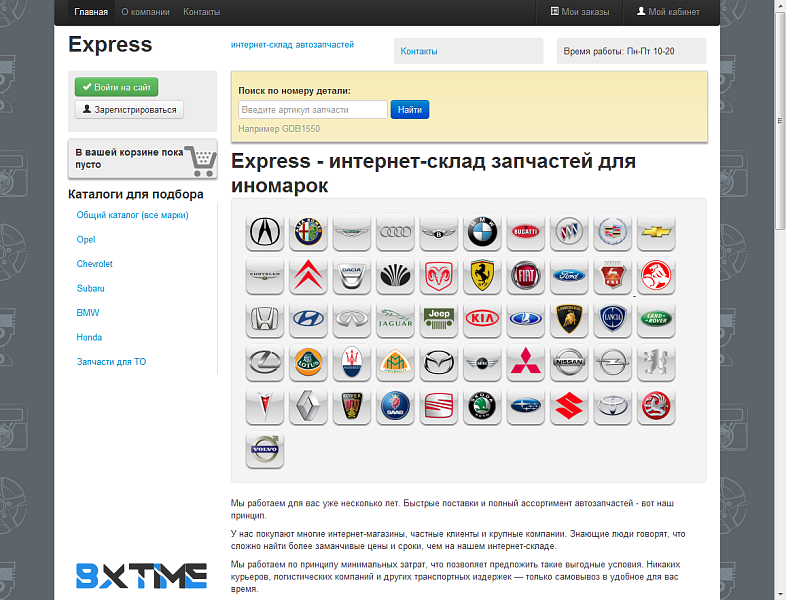
Task: Select the Toyota brand icon
Action: click(x=613, y=406)
